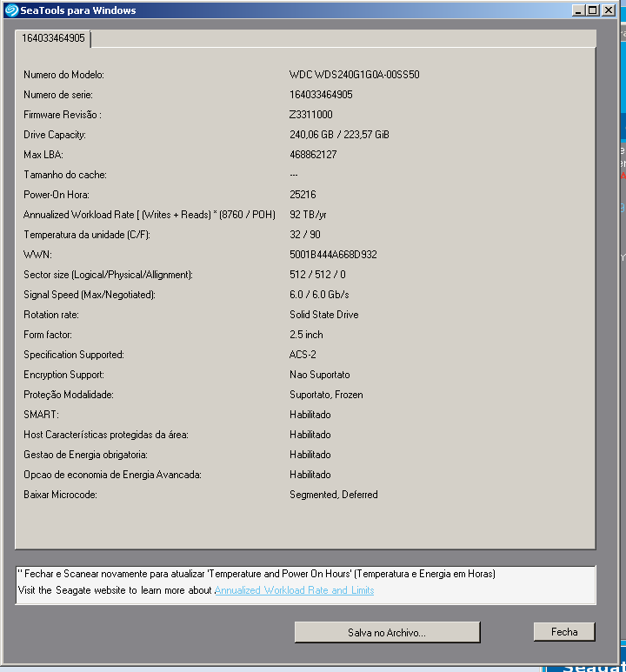Click the Numero do Modelo label
The width and height of the screenshot is (626, 672).
tap(63, 75)
